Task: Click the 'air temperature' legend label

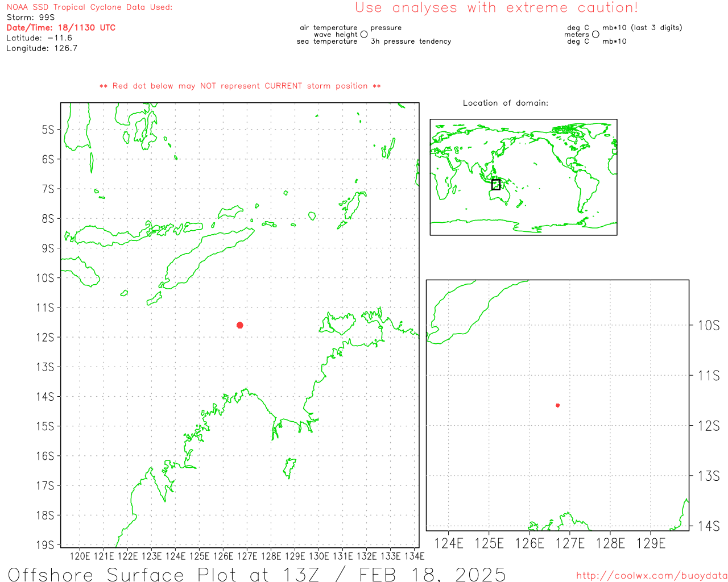Action: (329, 27)
